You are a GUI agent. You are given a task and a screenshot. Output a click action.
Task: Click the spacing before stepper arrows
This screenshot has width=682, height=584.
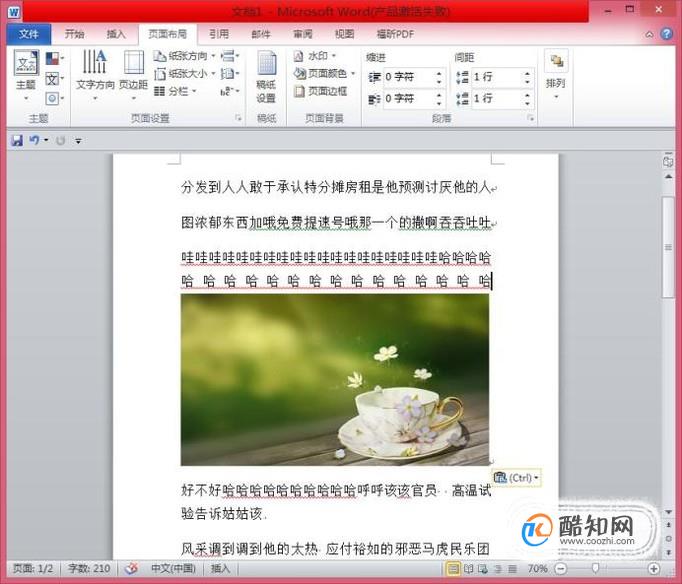coord(527,77)
